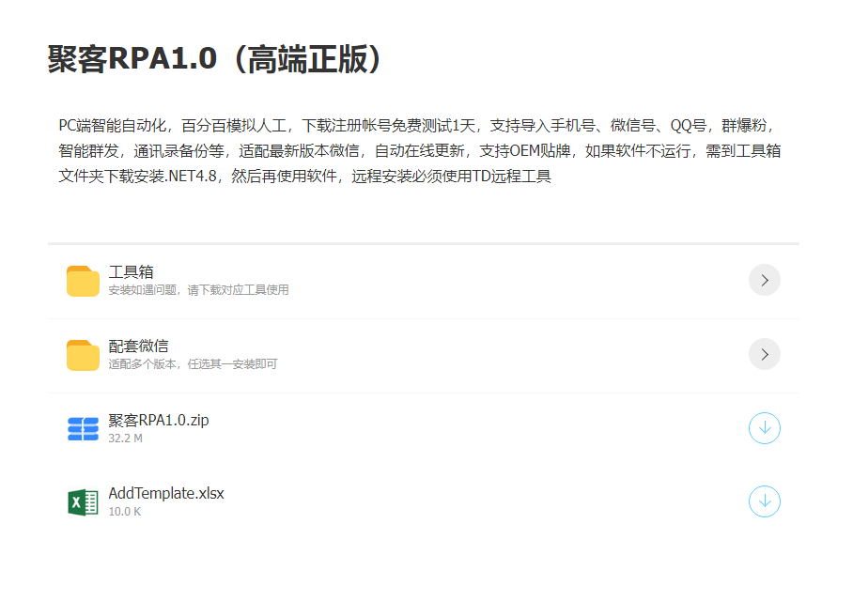The width and height of the screenshot is (853, 616).
Task: Click the 聚客RPA1.0.zip archive icon
Action: (83, 429)
